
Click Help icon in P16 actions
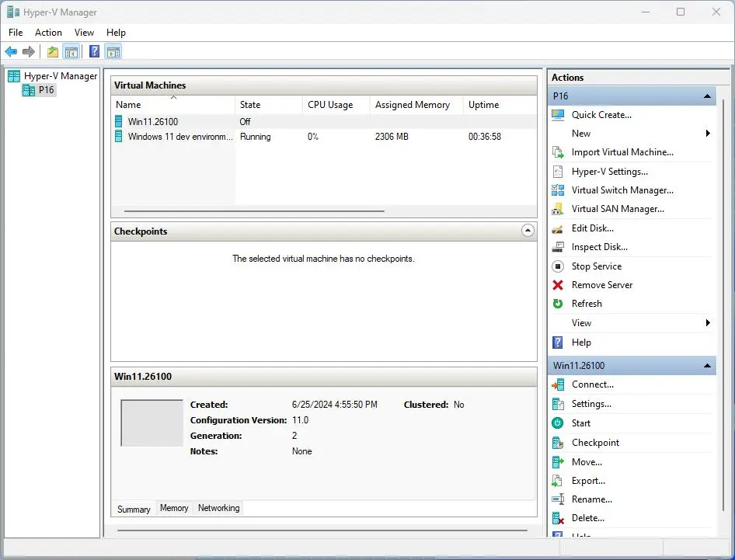tap(558, 343)
